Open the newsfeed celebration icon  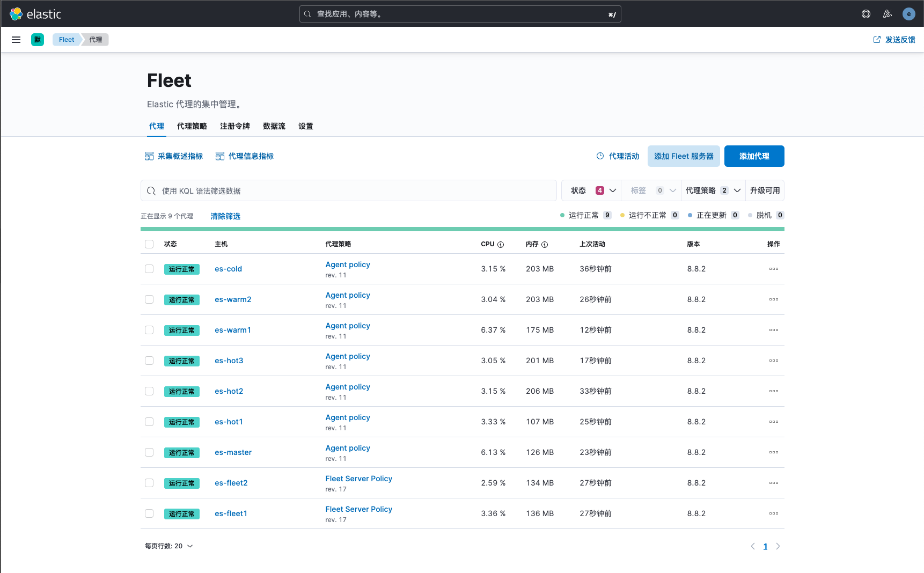tap(888, 14)
